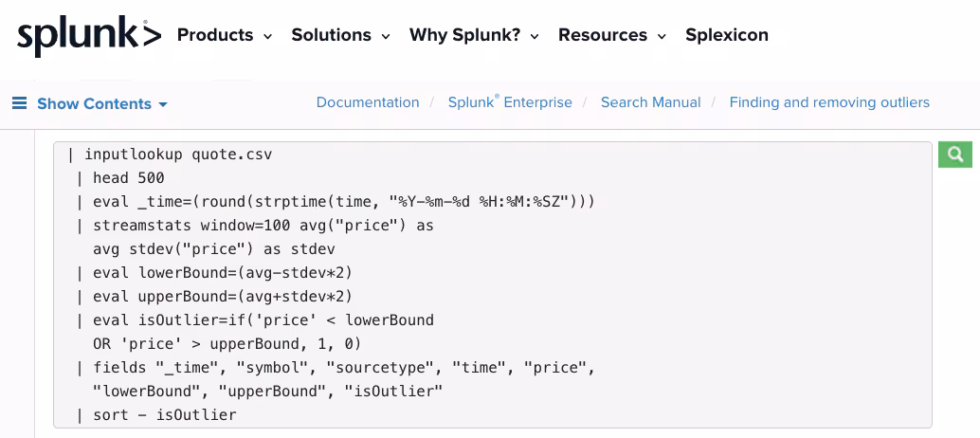980x438 pixels.
Task: Expand the Products dropdown chevron
Action: click(267, 36)
